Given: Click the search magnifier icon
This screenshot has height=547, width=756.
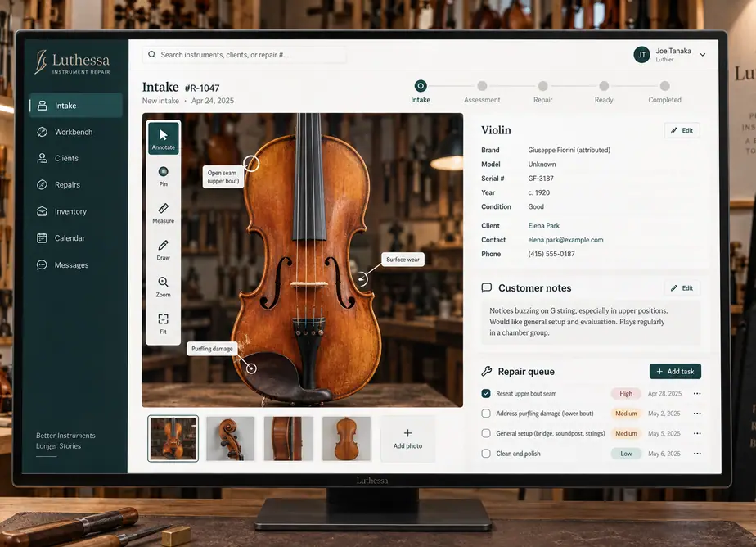Looking at the screenshot, I should click(152, 55).
